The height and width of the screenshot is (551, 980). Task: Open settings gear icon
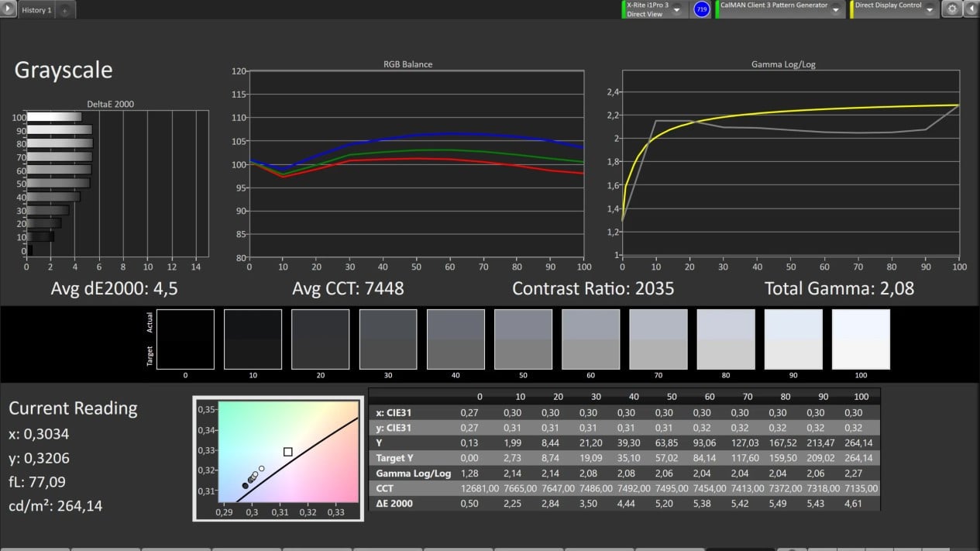(952, 9)
